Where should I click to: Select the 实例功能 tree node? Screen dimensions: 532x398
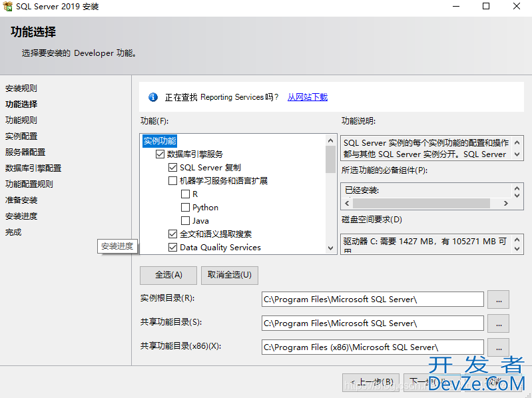click(160, 140)
